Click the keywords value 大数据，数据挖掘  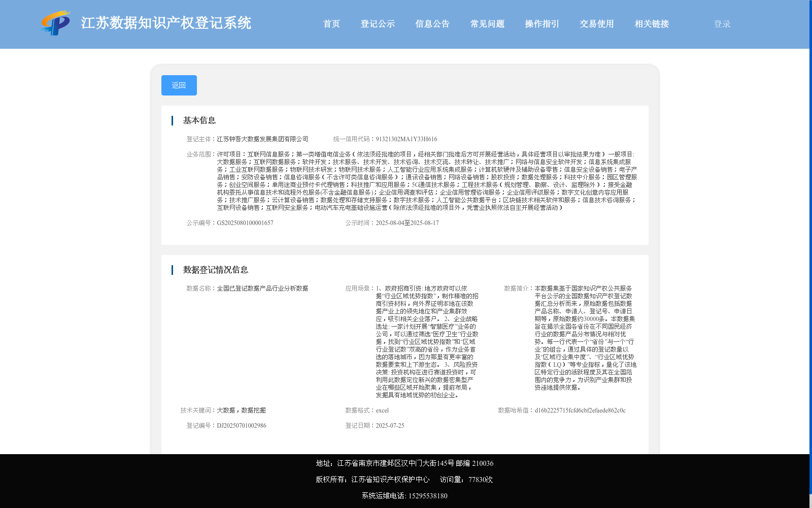[x=241, y=410]
